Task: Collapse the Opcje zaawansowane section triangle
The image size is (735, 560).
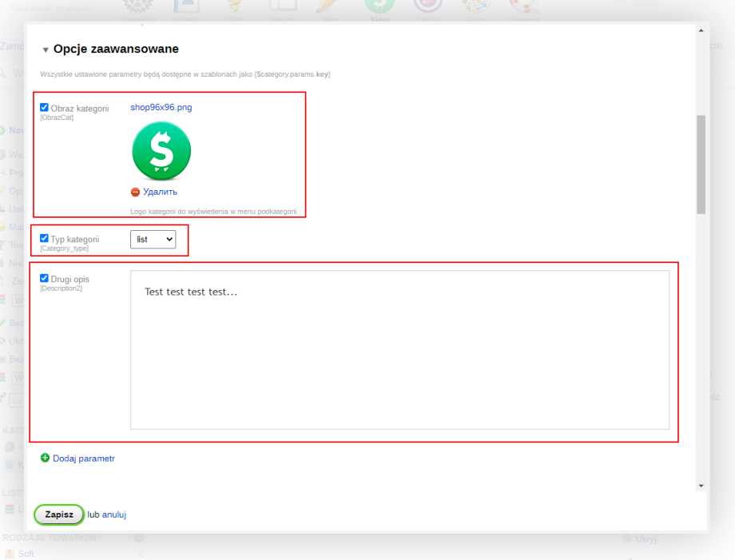Action: [x=46, y=50]
